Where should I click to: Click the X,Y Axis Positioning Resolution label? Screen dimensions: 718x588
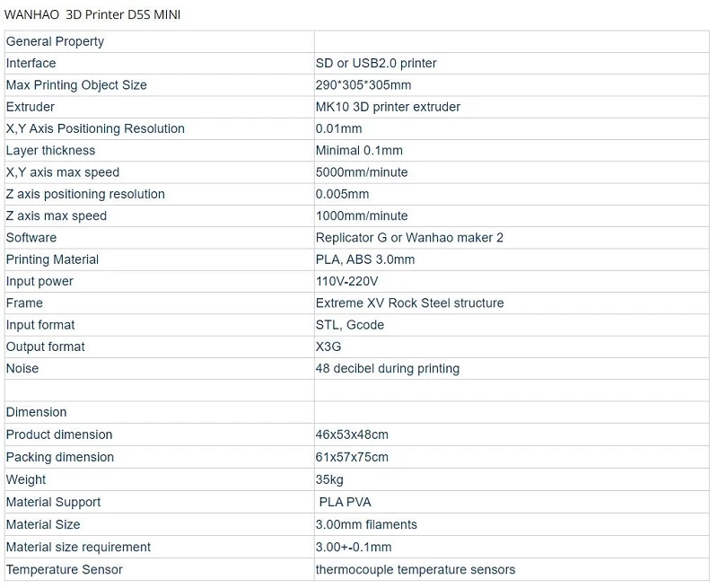click(x=95, y=128)
